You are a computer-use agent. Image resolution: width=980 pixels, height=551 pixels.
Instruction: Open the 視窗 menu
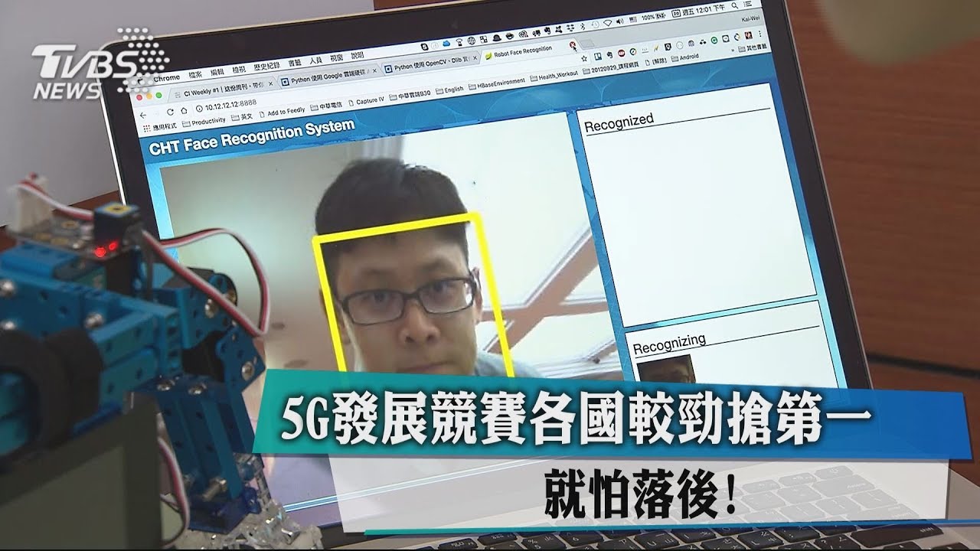coord(337,58)
